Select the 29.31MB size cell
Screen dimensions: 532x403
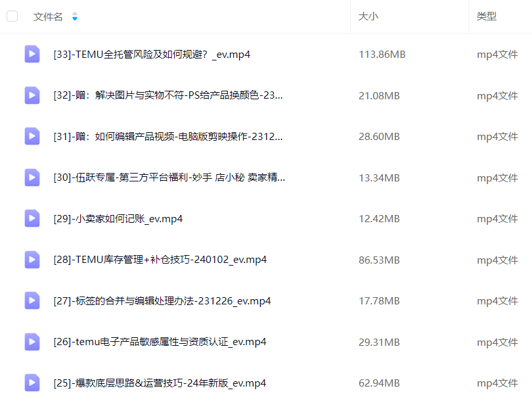379,343
